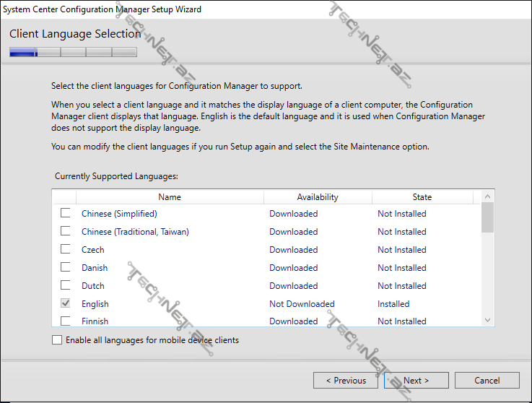Click the State column header

[422, 197]
